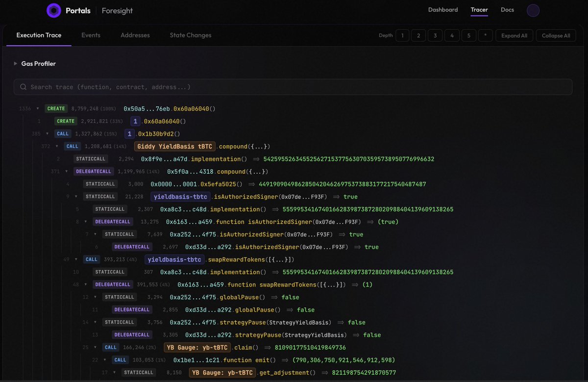588x382 pixels.
Task: Set trace depth to 2
Action: (418, 35)
